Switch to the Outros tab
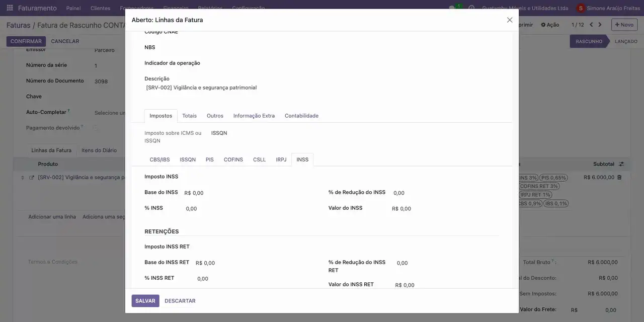The height and width of the screenshot is (322, 644). pyautogui.click(x=215, y=116)
